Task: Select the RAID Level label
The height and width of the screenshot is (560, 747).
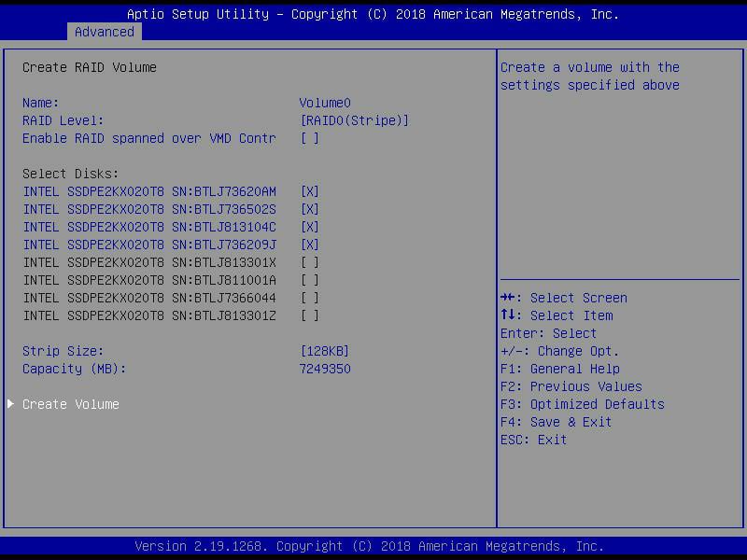Action: click(x=63, y=120)
